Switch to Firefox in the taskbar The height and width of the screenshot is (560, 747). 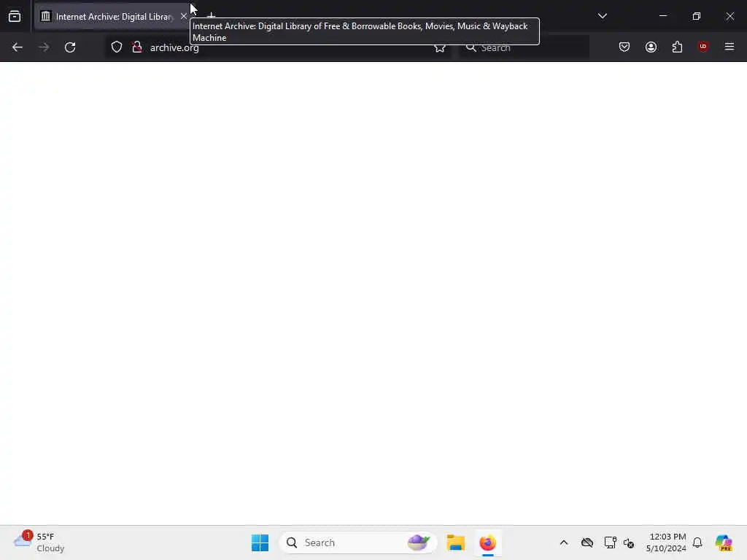(x=488, y=542)
